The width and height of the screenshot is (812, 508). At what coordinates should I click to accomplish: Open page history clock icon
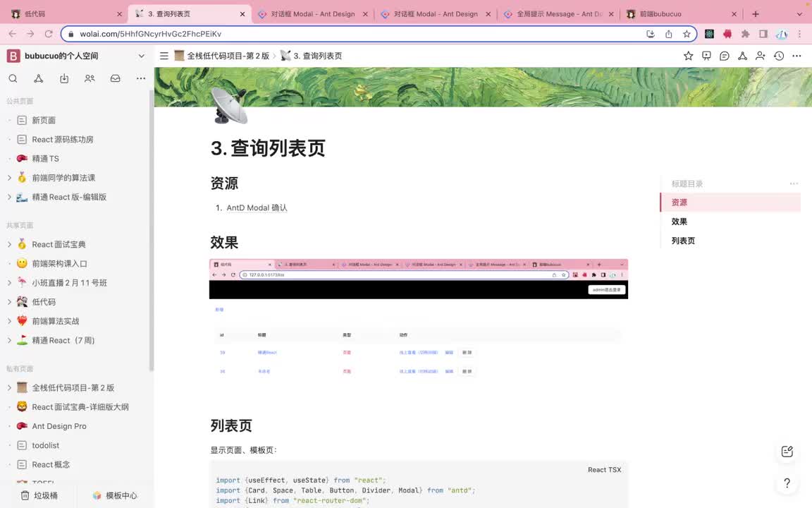(x=779, y=56)
